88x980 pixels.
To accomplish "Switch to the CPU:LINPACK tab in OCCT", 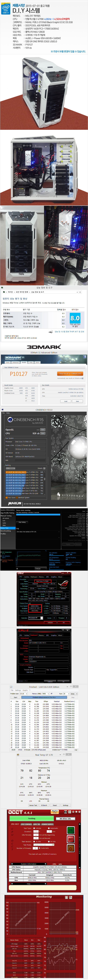I will pyautogui.click(x=26, y=824).
